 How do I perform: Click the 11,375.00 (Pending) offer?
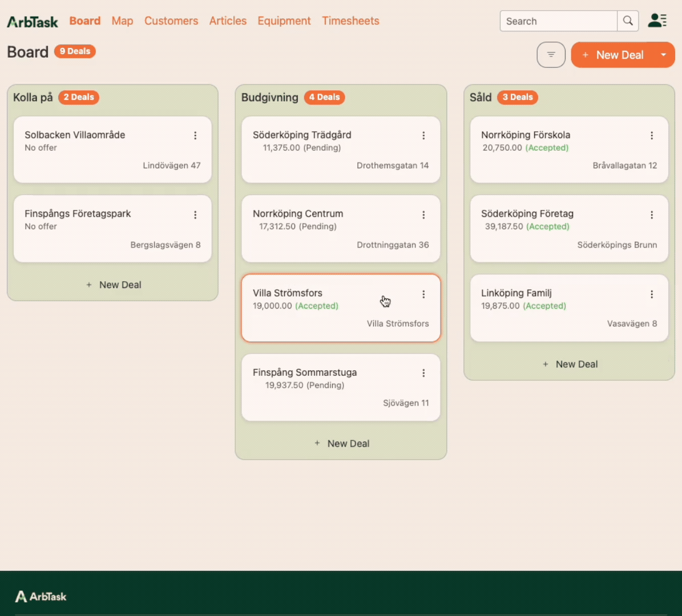pos(302,148)
